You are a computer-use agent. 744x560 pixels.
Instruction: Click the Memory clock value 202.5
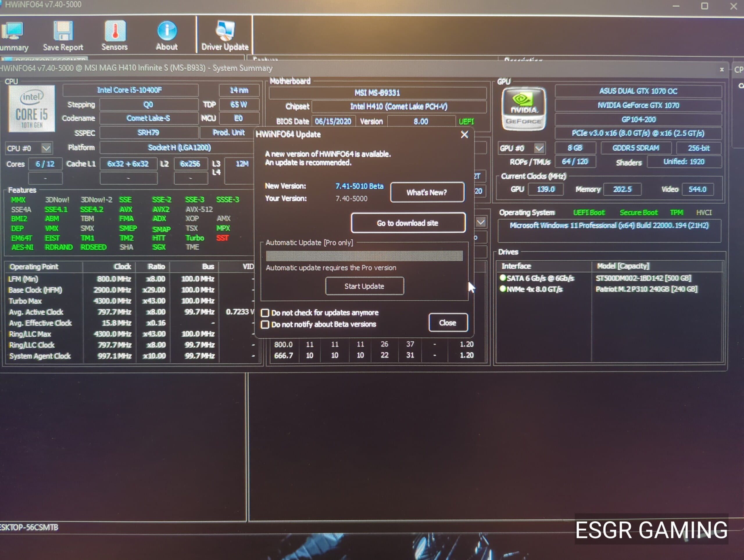click(x=622, y=190)
